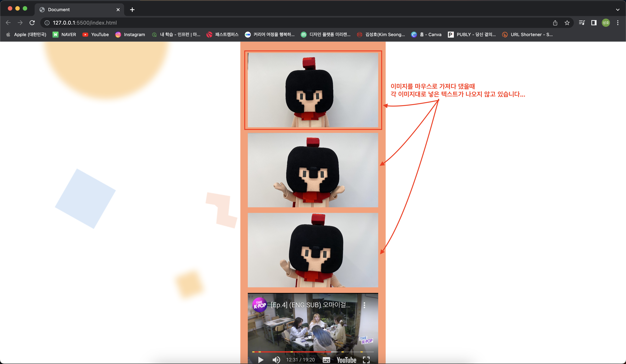The width and height of the screenshot is (626, 364).
Task: Open the 김성호(Kim Seong bookmark
Action: tap(381, 34)
